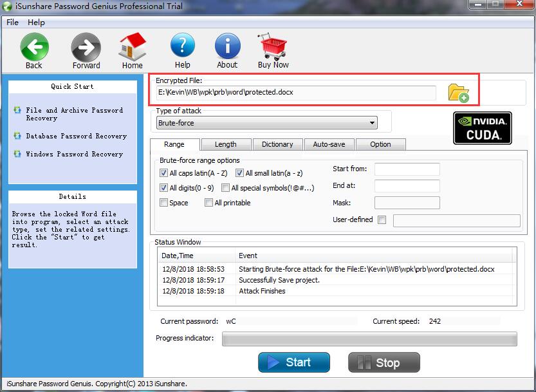Click the User-defined characters text field
536x392 pixels.
tap(457, 221)
